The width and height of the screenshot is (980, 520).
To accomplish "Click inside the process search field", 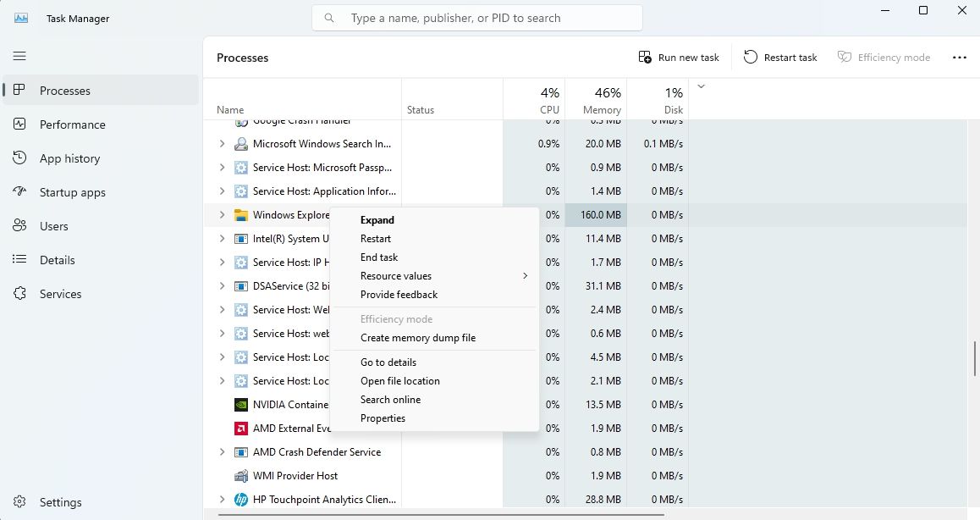I will (x=476, y=17).
